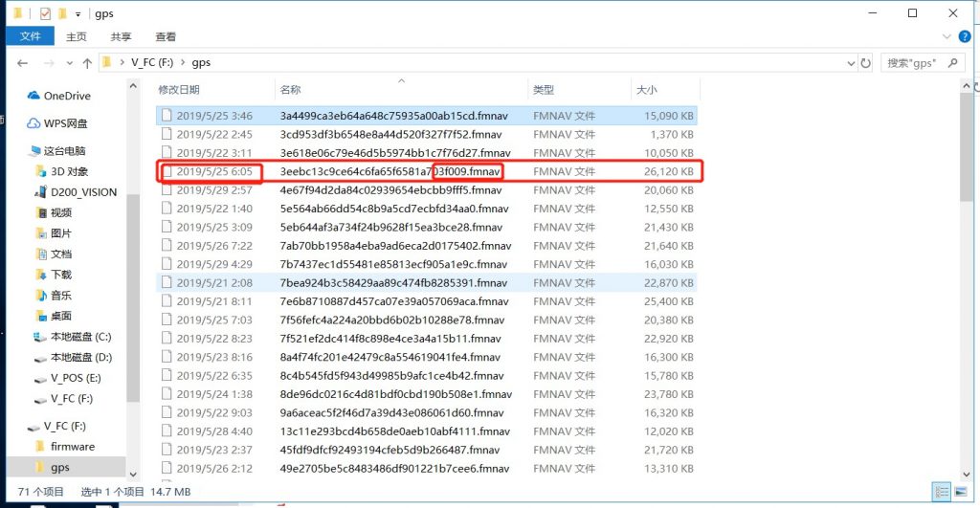
Task: Switch to details view icon in status bar
Action: pos(942,492)
